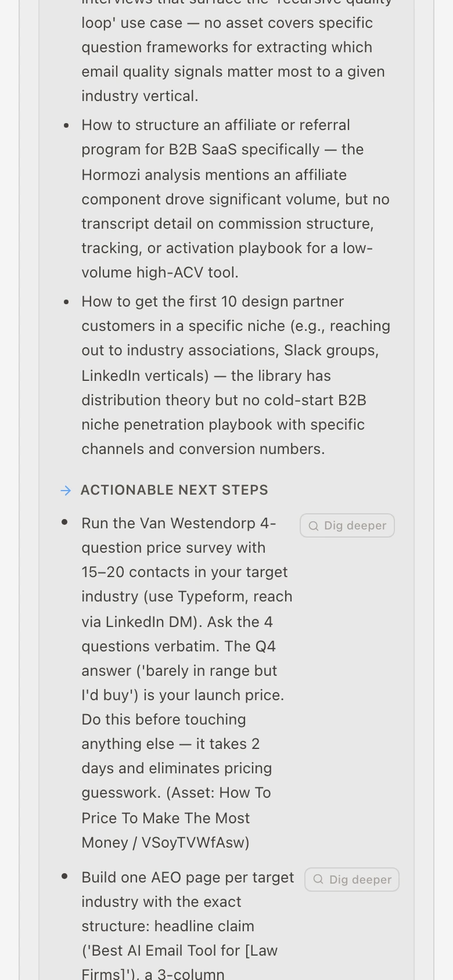Viewport: 453px width, 980px height.
Task: Click the bullet next to the affiliate program item
Action: tap(65, 125)
